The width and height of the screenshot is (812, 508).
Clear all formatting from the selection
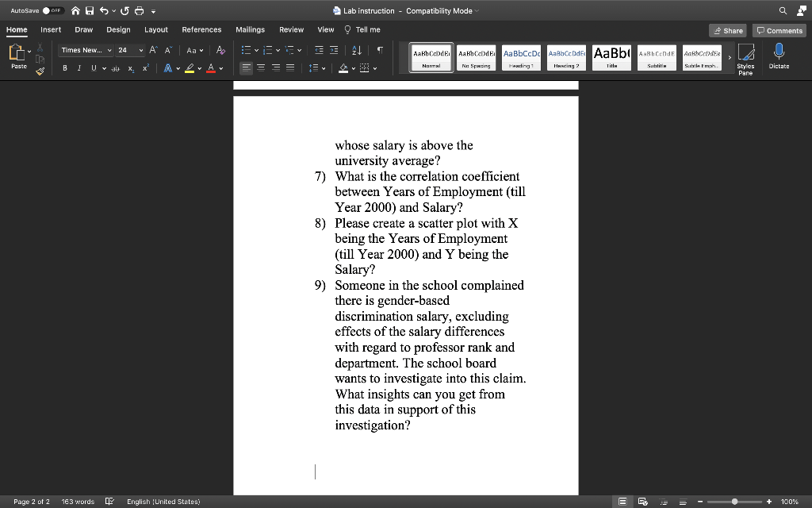(220, 50)
